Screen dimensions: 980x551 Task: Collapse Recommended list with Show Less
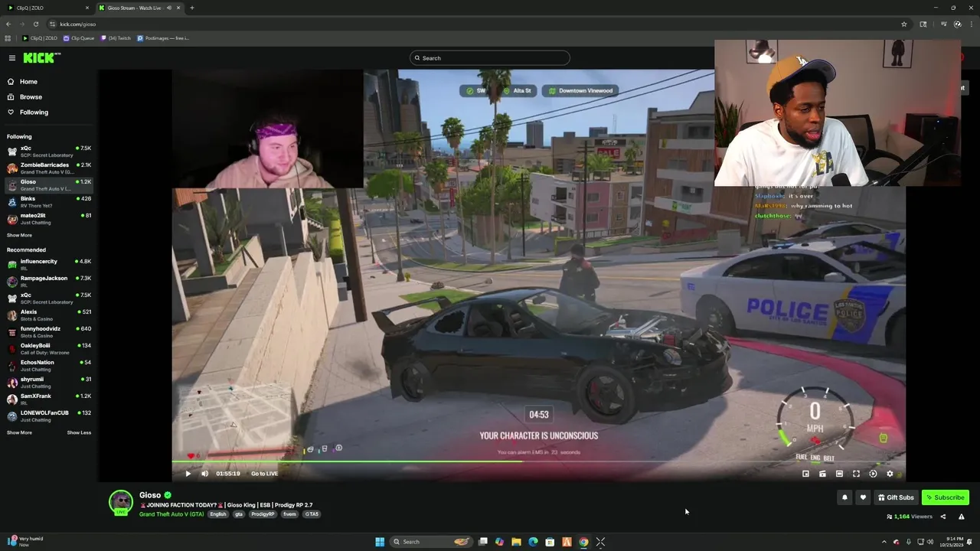(x=79, y=433)
